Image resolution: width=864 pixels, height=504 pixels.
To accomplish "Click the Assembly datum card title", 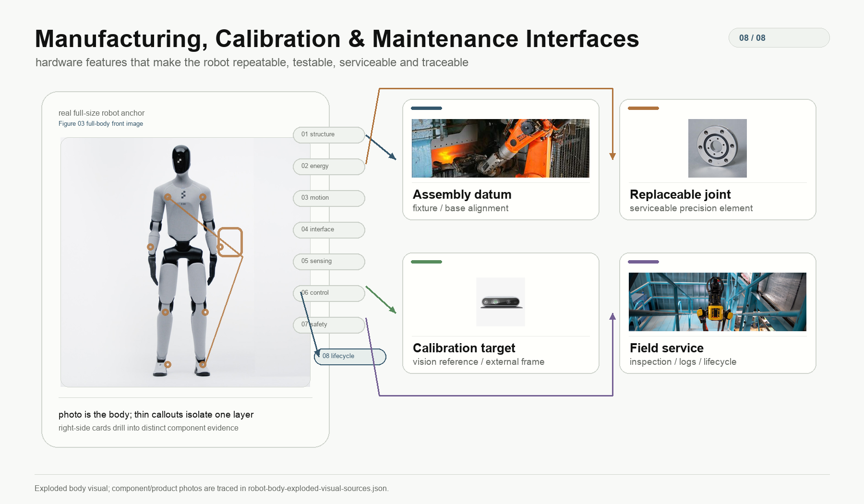I will pos(462,194).
